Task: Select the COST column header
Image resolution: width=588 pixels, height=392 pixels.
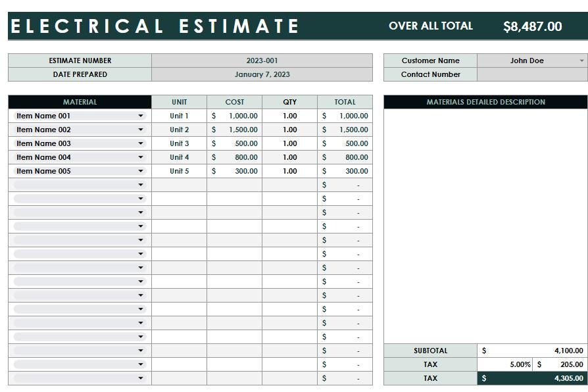Action: click(x=234, y=102)
